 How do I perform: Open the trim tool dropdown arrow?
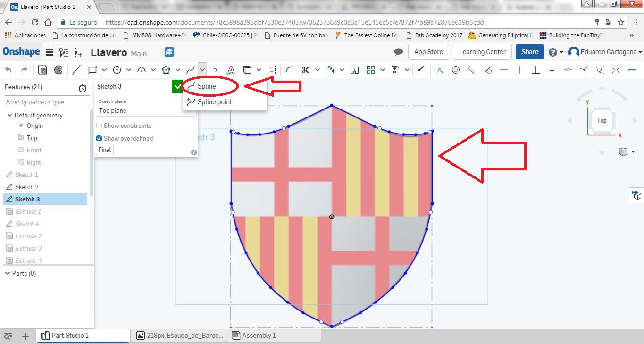pos(318,70)
